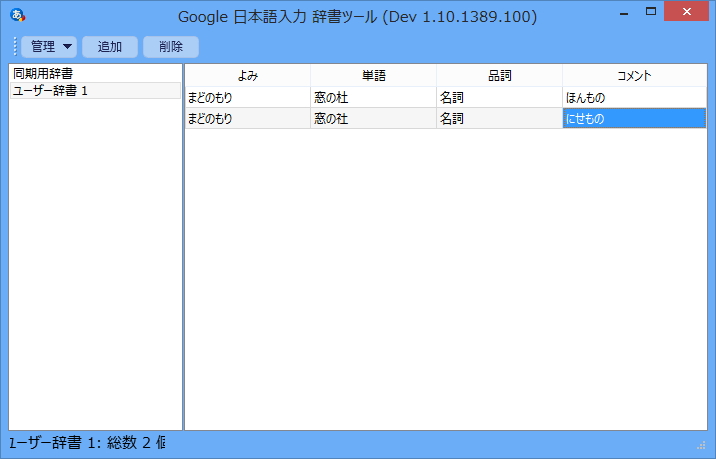Select the highlighted にせもの comment cell
Image resolution: width=716 pixels, height=459 pixels.
[635, 118]
